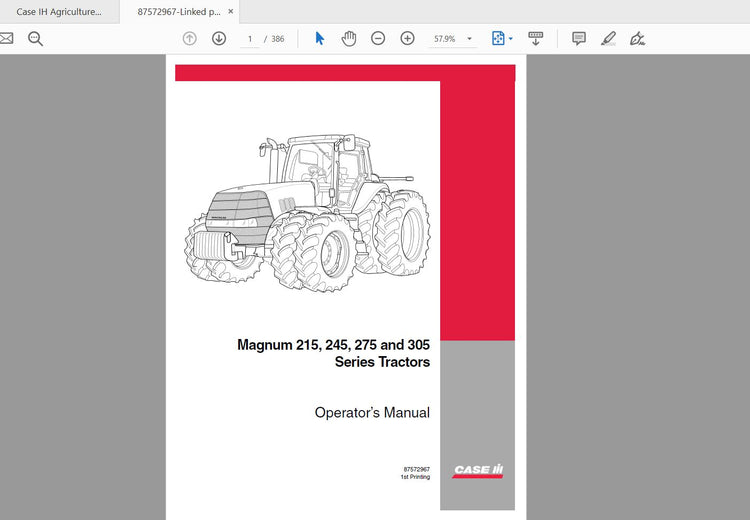Click the Case IH logo on cover
The image size is (750, 520).
(x=477, y=471)
